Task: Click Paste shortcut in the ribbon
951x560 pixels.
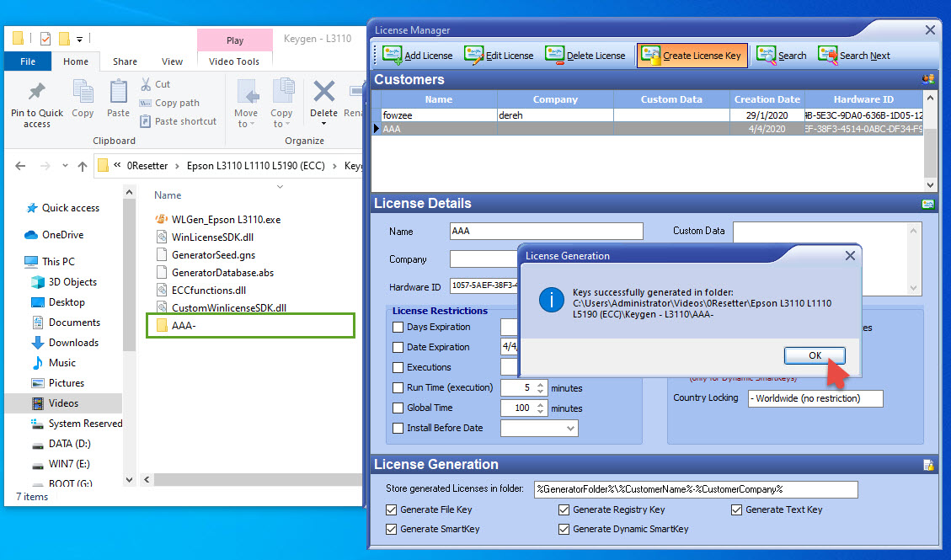Action: pos(179,121)
